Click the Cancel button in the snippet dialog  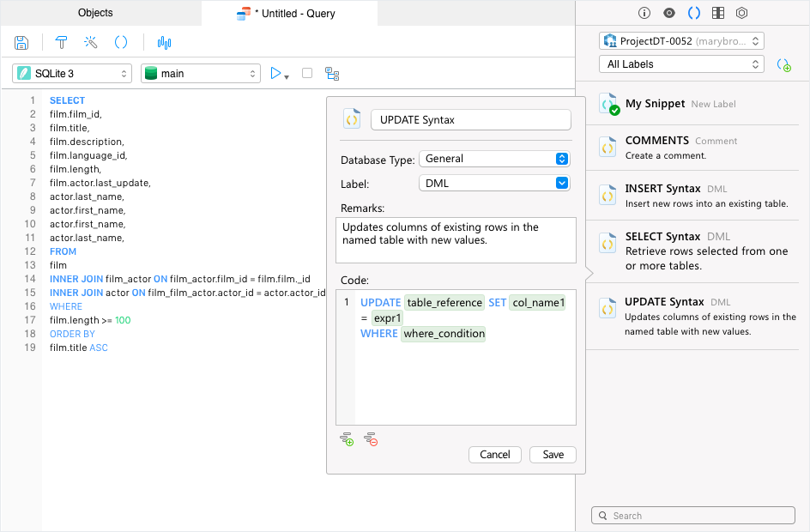(x=495, y=455)
